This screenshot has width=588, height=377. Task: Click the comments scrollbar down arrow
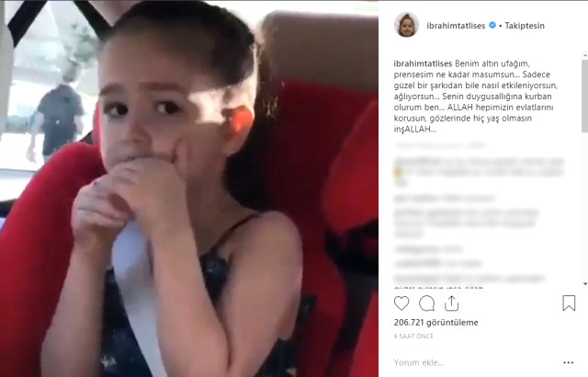tap(584, 284)
